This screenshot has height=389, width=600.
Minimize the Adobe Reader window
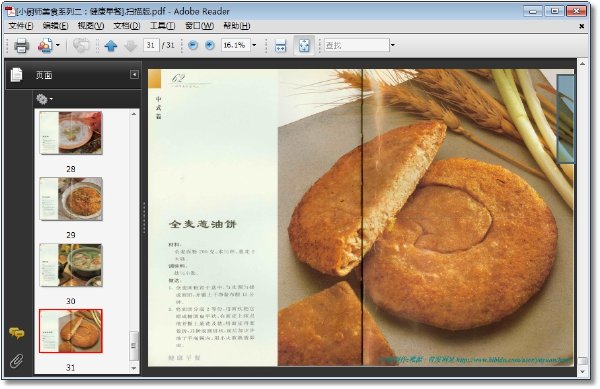[x=533, y=11]
